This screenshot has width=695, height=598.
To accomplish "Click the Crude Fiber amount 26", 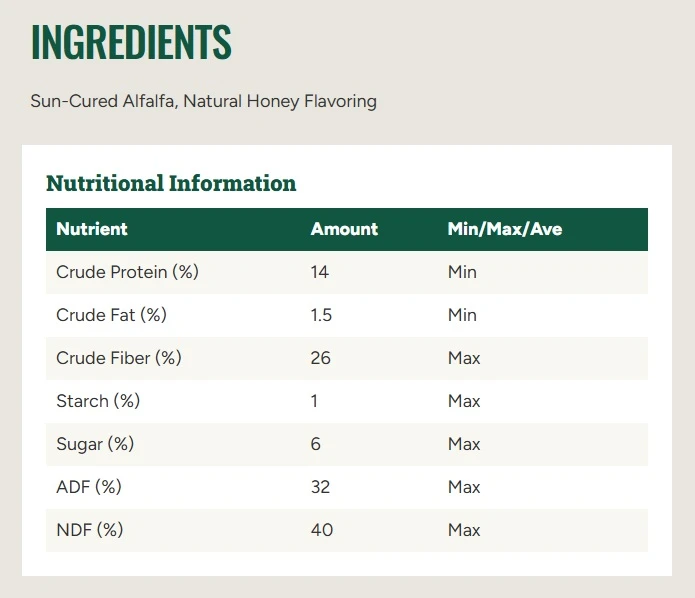I will 320,358.
